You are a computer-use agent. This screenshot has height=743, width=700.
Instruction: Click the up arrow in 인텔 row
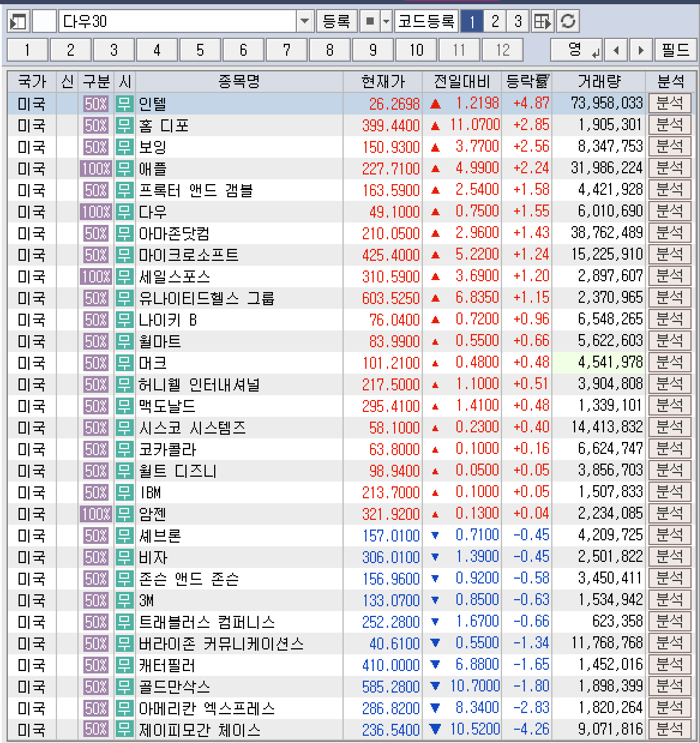point(435,104)
